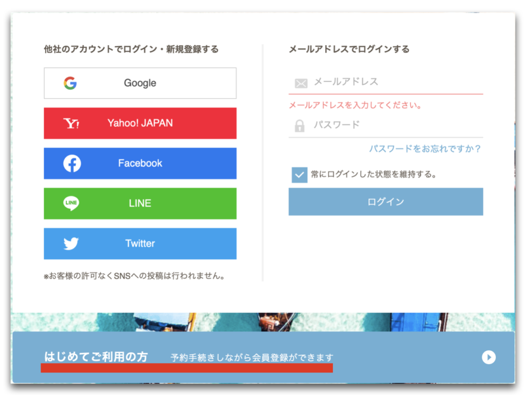The width and height of the screenshot is (532, 402).
Task: Uncheck the 常にログインした状態を維持する checkbox
Action: 300,175
